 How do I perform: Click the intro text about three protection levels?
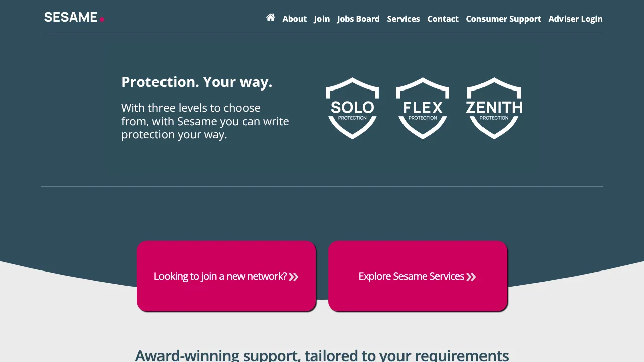click(205, 121)
